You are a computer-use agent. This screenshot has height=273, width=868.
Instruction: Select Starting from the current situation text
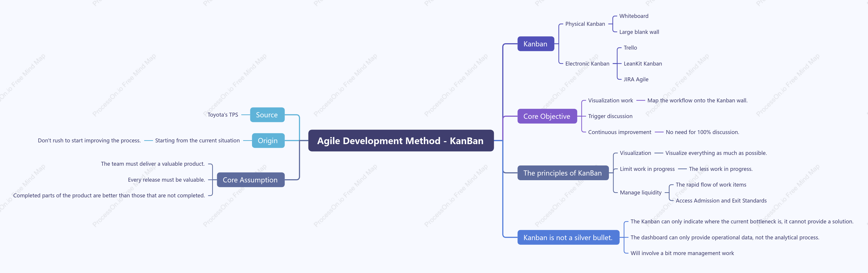197,140
